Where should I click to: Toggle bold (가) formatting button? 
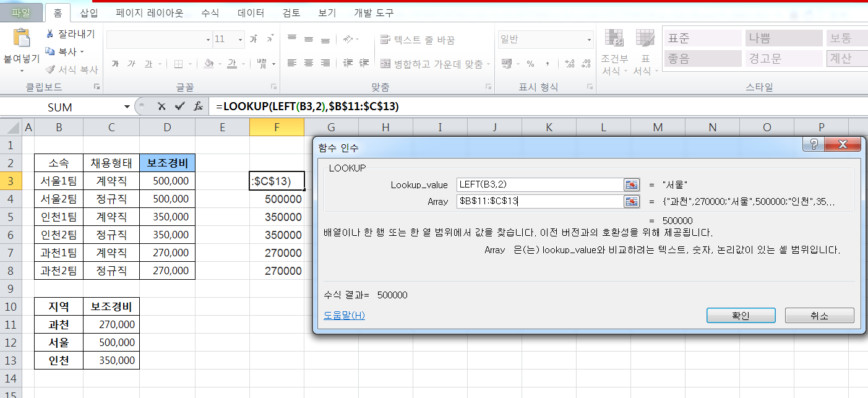point(115,64)
